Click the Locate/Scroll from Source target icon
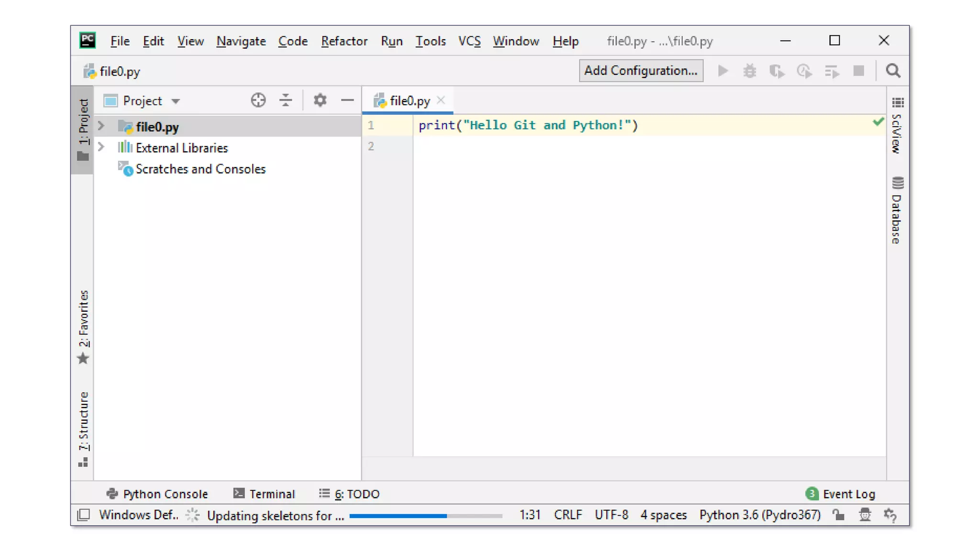Screen dimensions: 980x551 pyautogui.click(x=258, y=100)
